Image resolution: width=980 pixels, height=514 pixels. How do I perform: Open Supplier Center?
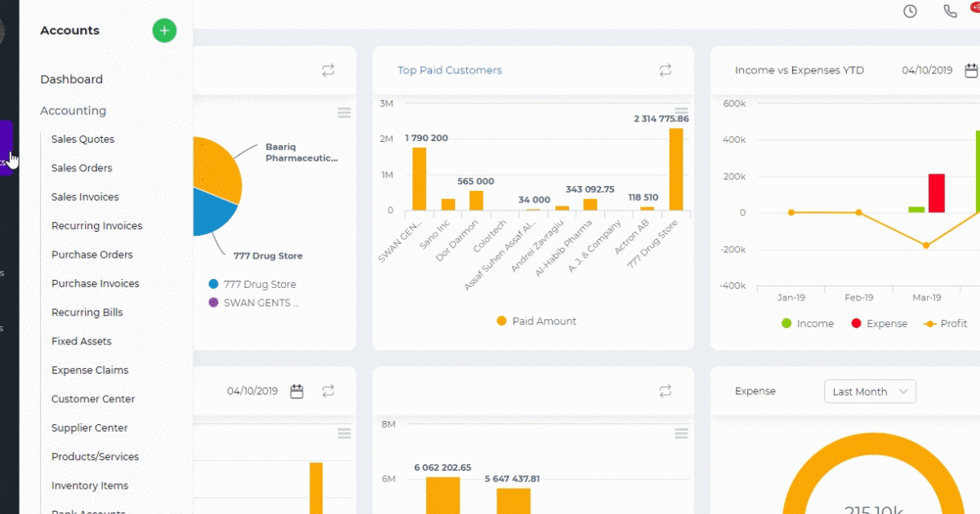coord(90,428)
